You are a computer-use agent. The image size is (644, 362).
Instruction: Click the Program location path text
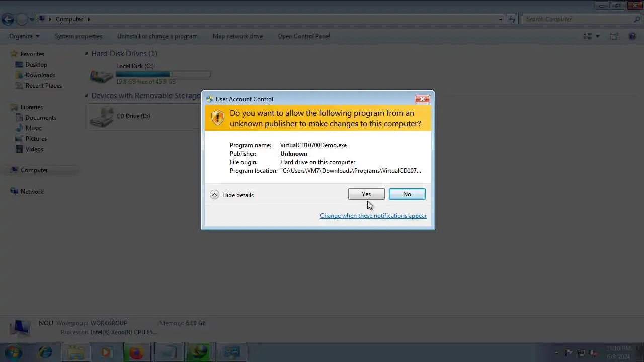click(351, 171)
